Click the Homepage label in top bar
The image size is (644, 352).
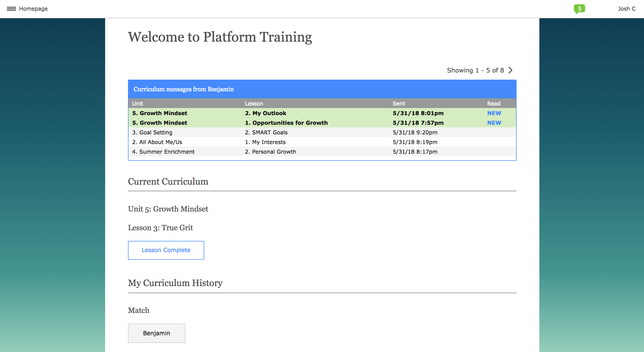[33, 9]
